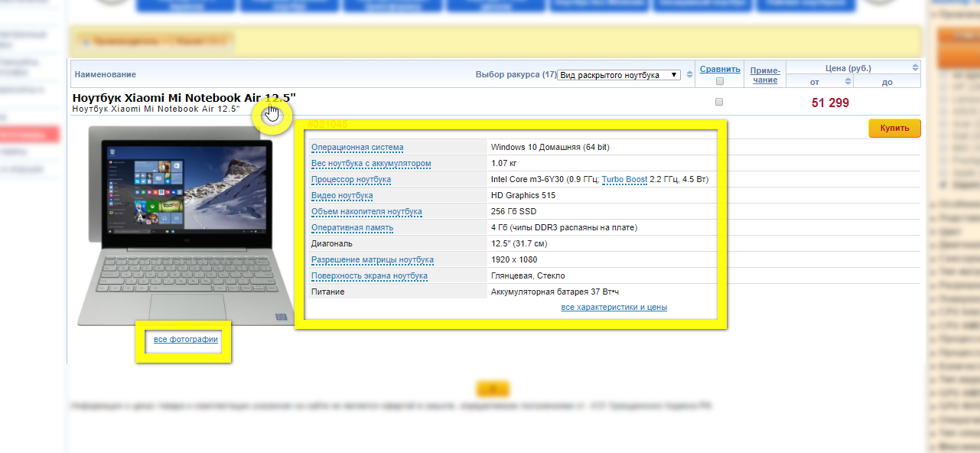Click the 'Вес ноутбука с аккумулятором' spec link
This screenshot has width=980, height=453.
point(371,163)
